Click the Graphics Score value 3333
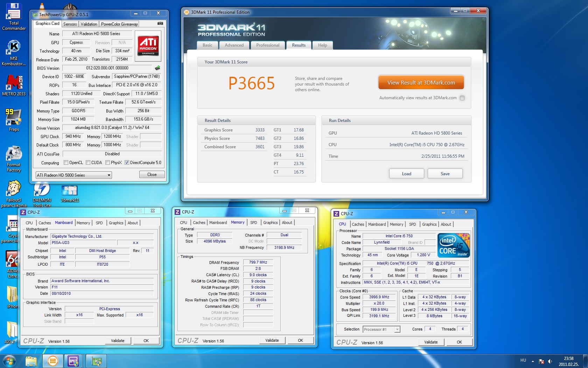This screenshot has width=588, height=368. [x=260, y=130]
